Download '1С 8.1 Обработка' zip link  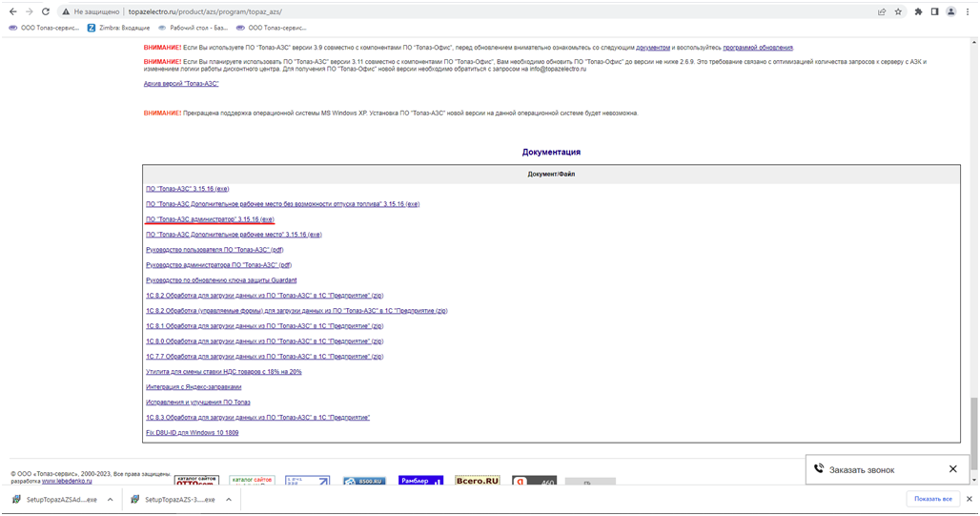(x=264, y=326)
